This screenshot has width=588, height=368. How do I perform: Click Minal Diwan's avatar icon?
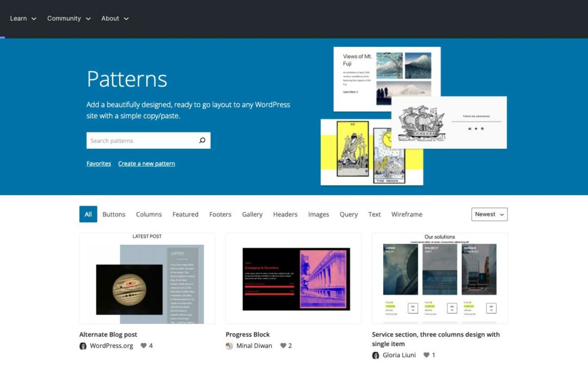(x=229, y=346)
